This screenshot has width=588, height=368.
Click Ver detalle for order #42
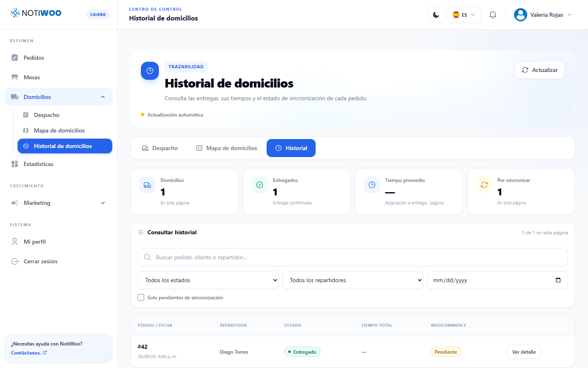(x=524, y=352)
